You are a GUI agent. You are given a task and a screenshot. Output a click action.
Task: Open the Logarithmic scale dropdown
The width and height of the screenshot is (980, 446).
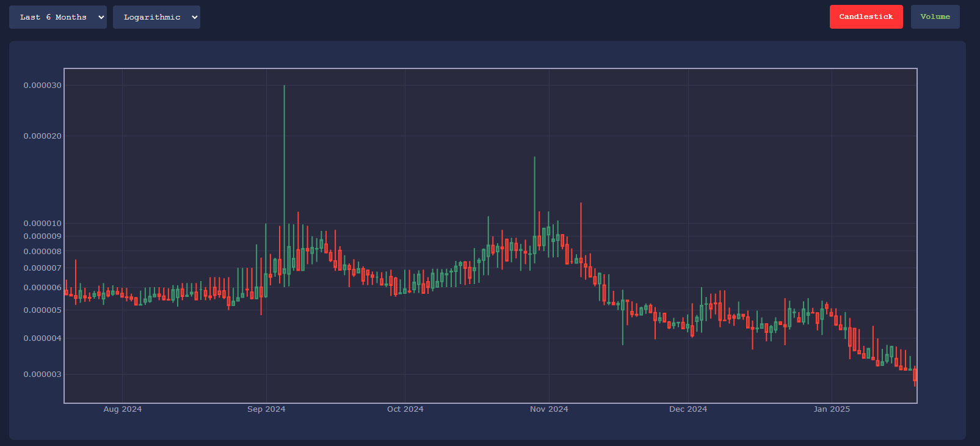tap(156, 17)
